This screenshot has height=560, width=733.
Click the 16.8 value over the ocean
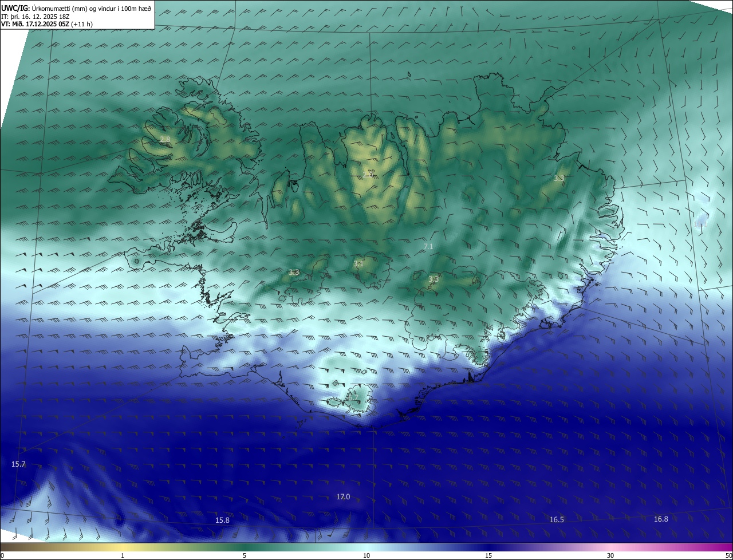coord(661,519)
